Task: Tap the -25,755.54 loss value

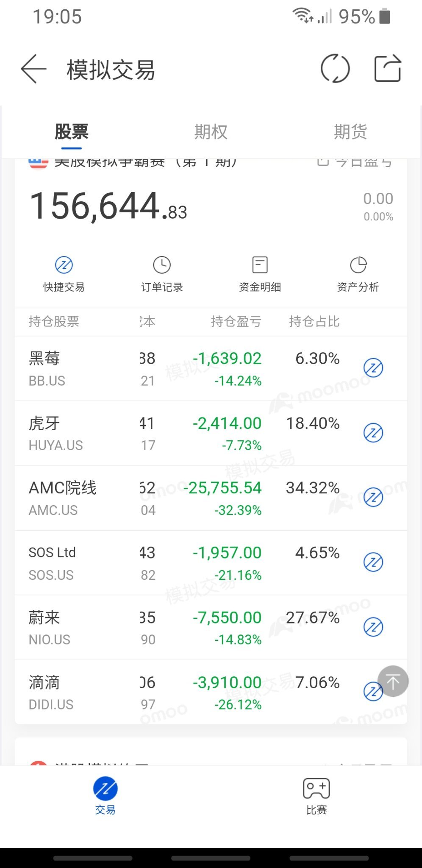Action: click(x=223, y=488)
